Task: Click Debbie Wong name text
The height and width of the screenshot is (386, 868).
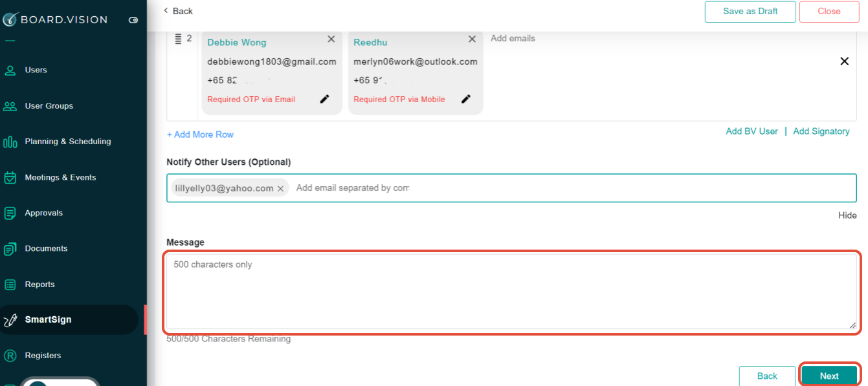Action: [x=237, y=42]
